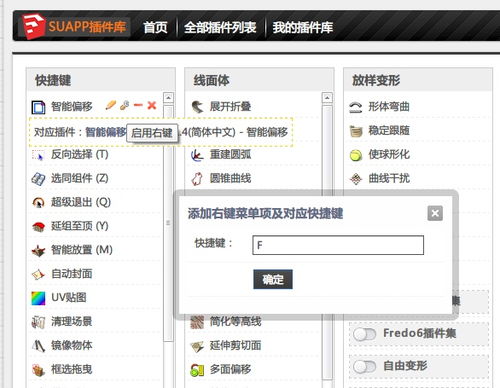
Task: Click the 展开折叠 label
Action: click(x=230, y=107)
